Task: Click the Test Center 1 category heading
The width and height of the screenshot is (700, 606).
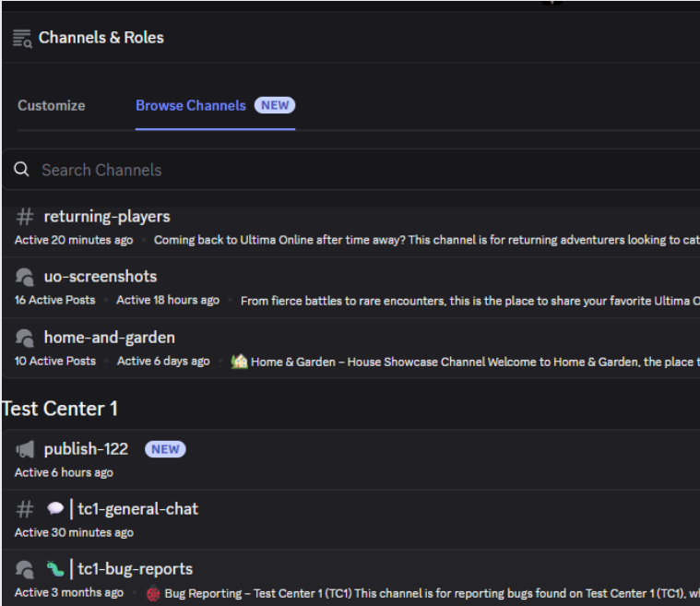Action: click(60, 409)
